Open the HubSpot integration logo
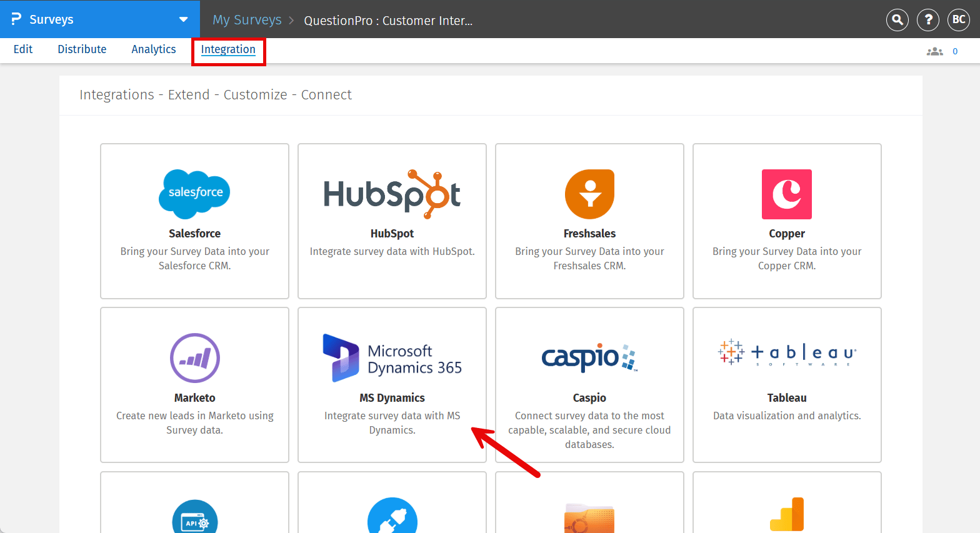The image size is (980, 533). pyautogui.click(x=392, y=194)
